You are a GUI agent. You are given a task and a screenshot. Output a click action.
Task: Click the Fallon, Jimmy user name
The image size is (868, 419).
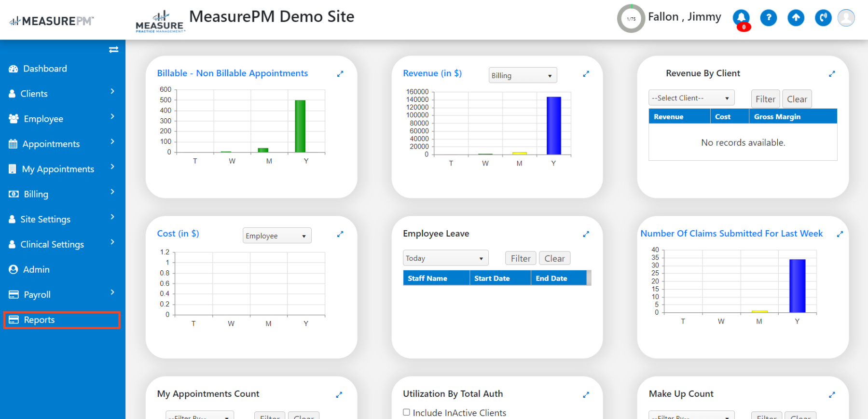[x=684, y=17]
